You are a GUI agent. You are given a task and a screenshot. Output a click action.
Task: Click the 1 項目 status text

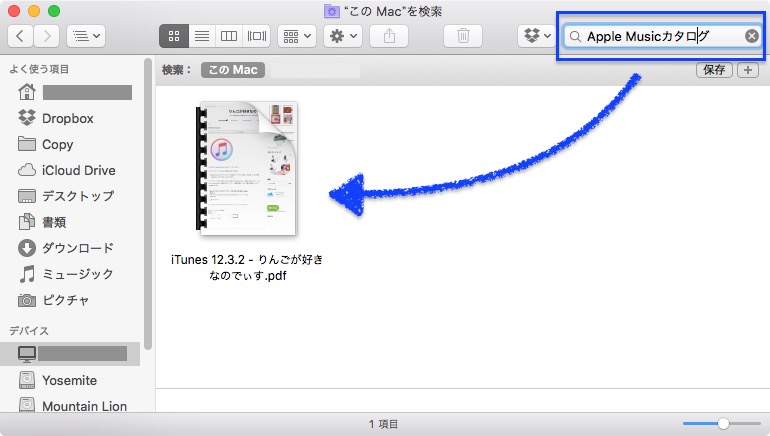pyautogui.click(x=384, y=424)
